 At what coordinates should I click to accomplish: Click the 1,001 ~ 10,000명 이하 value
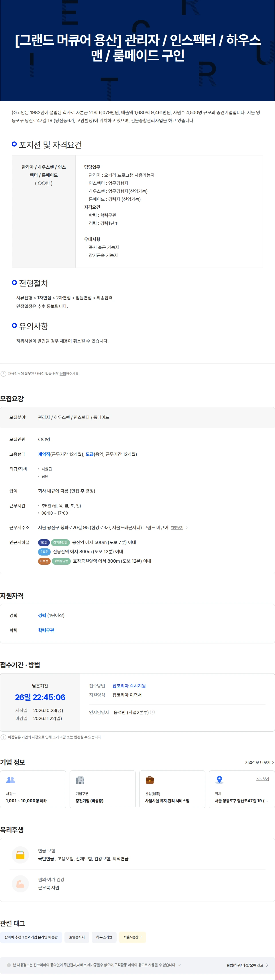[26, 801]
